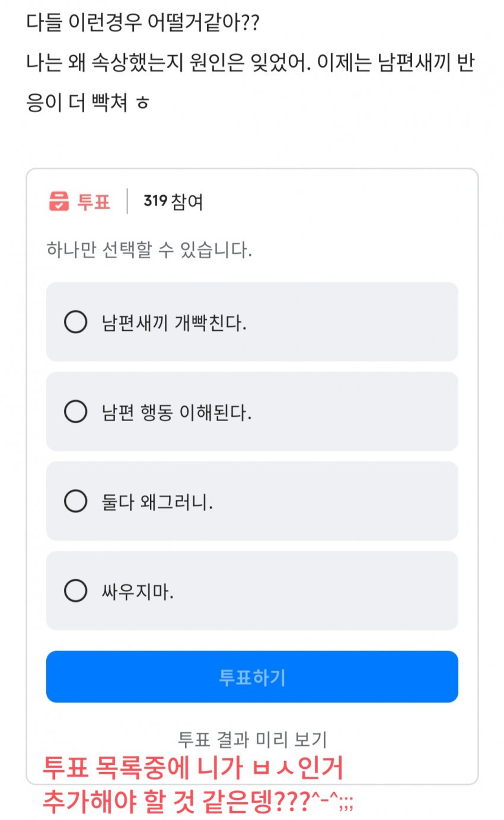Select radio circle for 싸우지마
The height and width of the screenshot is (820, 504).
click(75, 591)
